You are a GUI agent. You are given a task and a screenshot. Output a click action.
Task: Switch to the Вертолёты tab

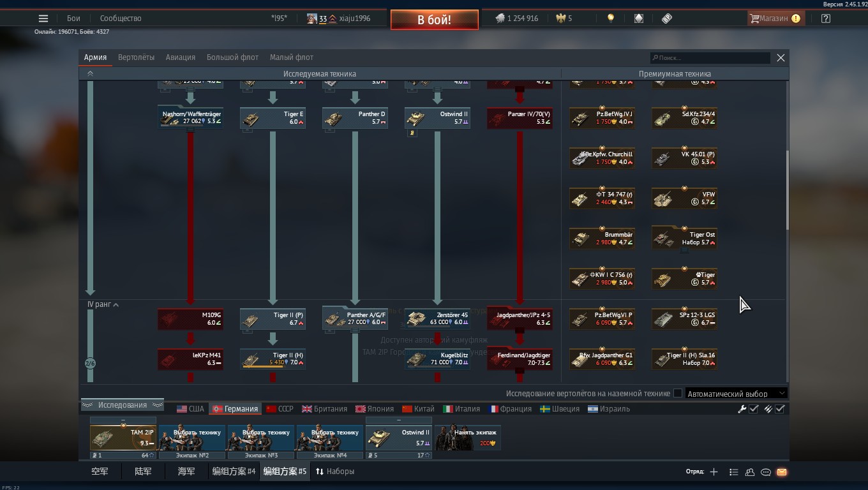pos(136,57)
